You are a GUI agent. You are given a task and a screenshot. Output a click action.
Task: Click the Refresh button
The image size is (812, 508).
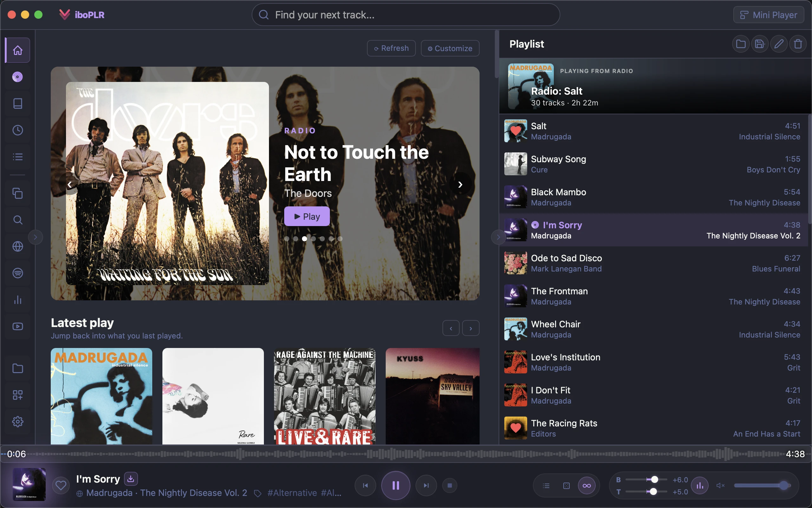pos(391,48)
